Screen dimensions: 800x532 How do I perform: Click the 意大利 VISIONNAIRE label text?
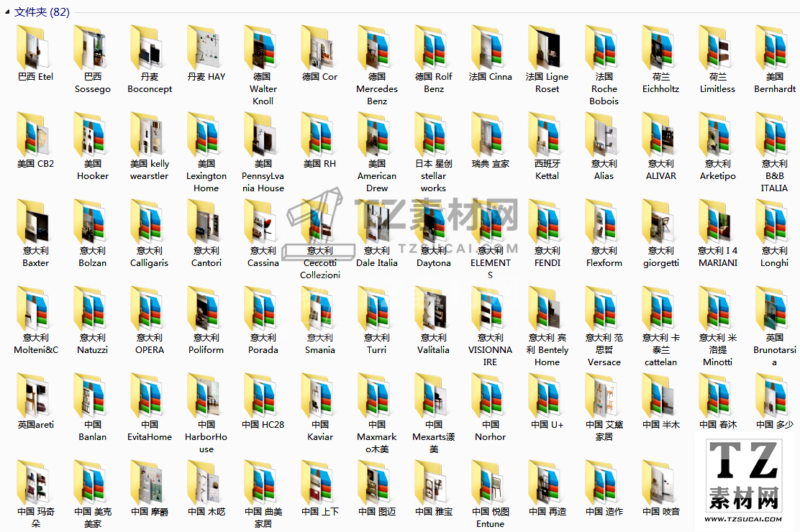(491, 350)
